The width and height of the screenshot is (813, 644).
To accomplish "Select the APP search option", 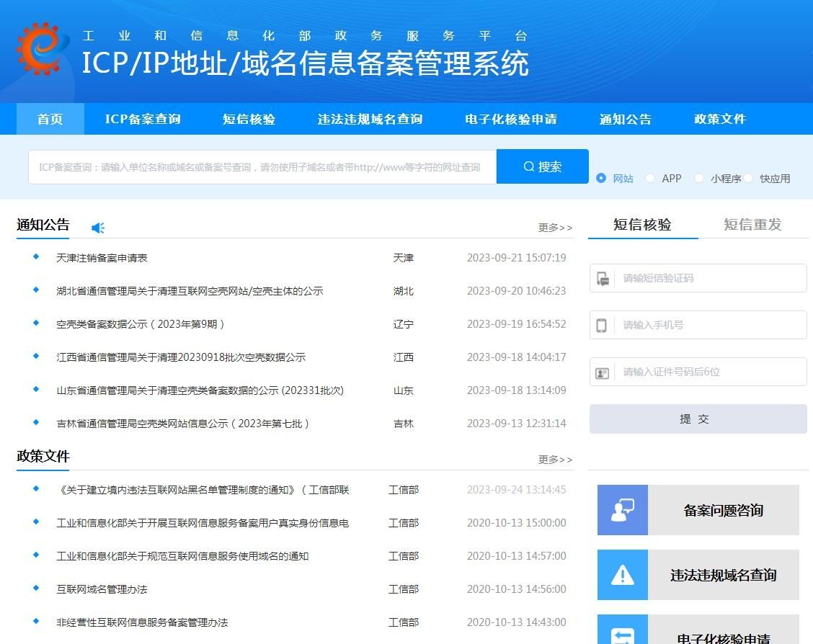I will pos(649,178).
